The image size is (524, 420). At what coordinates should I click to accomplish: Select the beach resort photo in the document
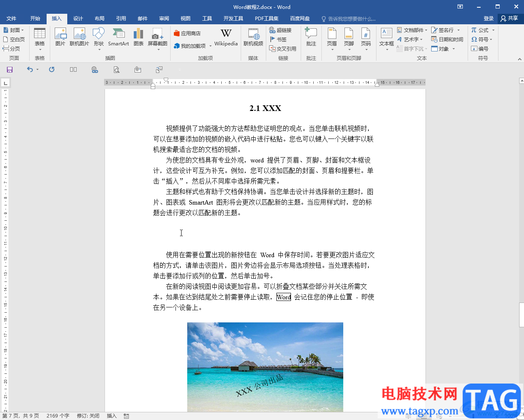point(265,367)
